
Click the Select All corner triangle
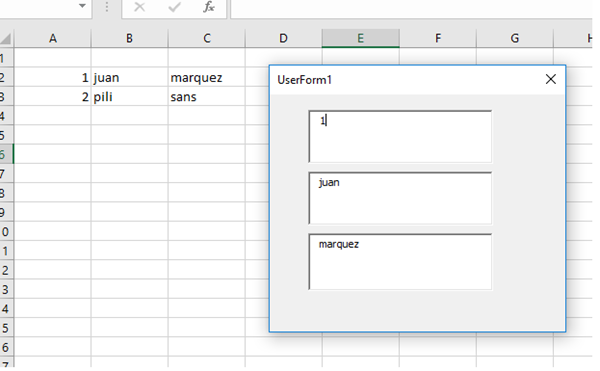pos(7,39)
